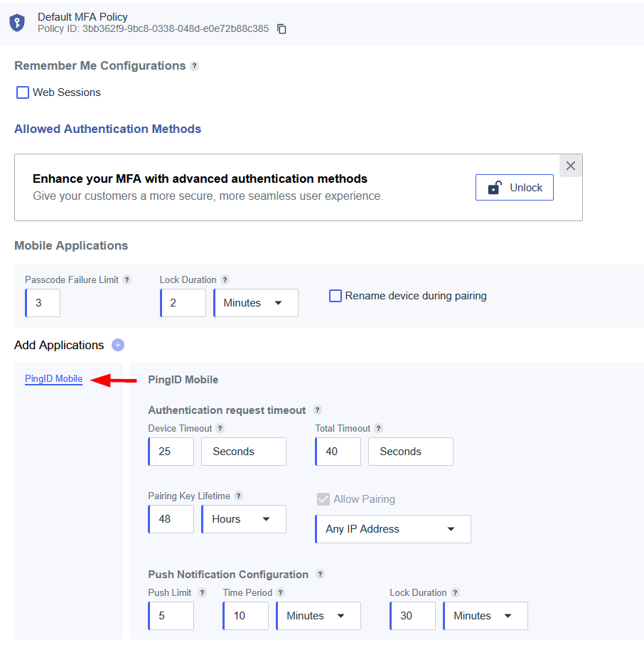Select PingID Mobile in the applications list
Image resolution: width=644 pixels, height=645 pixels.
(53, 379)
